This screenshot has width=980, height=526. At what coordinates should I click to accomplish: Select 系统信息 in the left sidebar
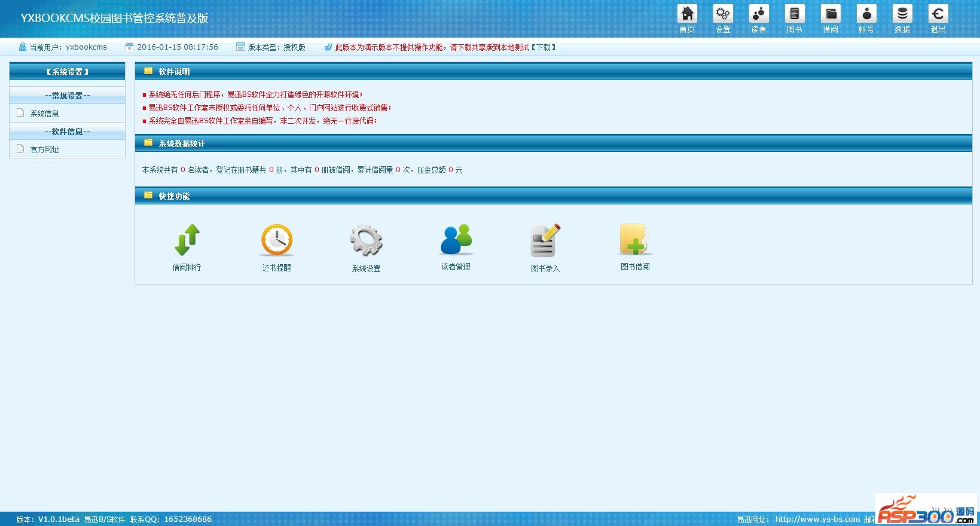[x=45, y=114]
